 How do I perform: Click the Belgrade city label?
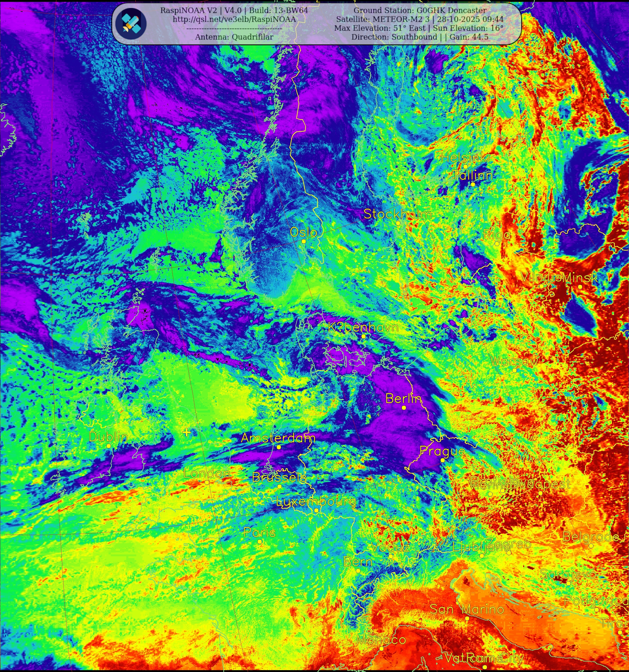point(590,536)
